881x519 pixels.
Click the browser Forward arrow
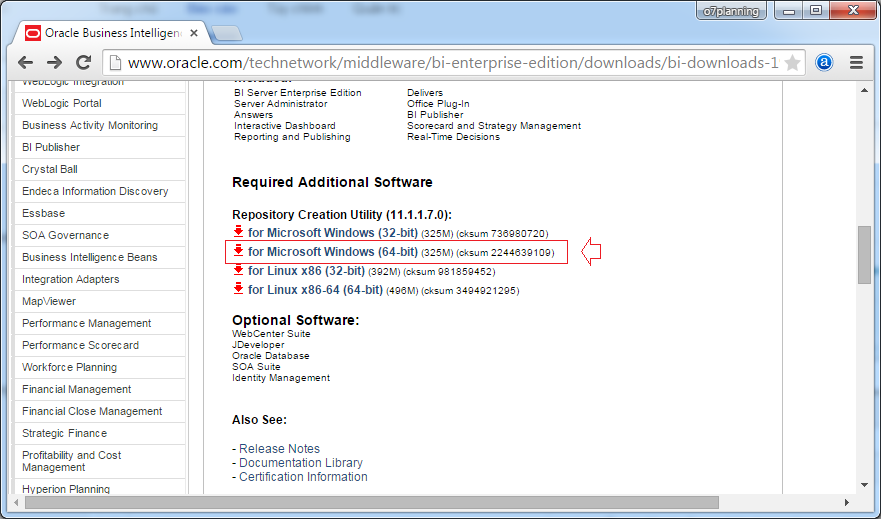(55, 62)
